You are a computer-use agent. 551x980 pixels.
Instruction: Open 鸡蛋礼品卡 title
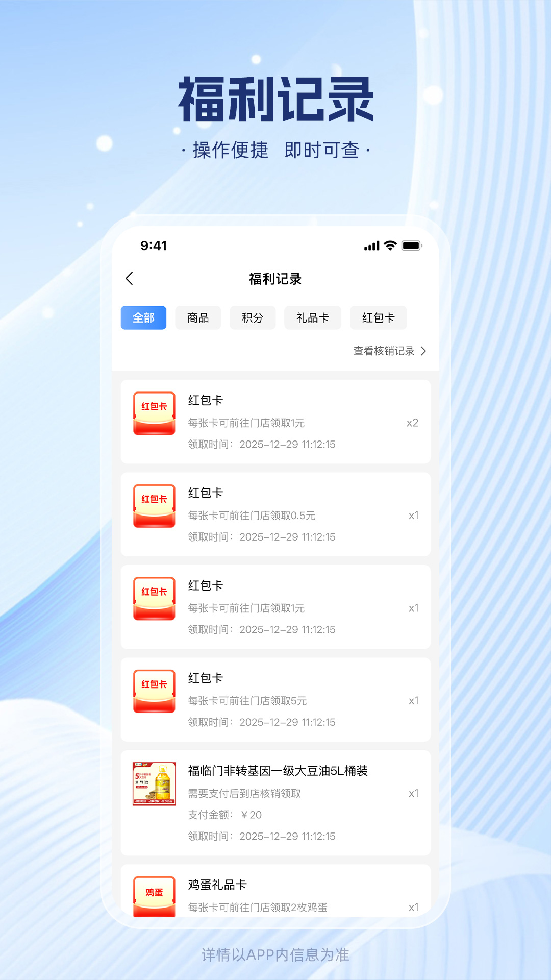217,885
